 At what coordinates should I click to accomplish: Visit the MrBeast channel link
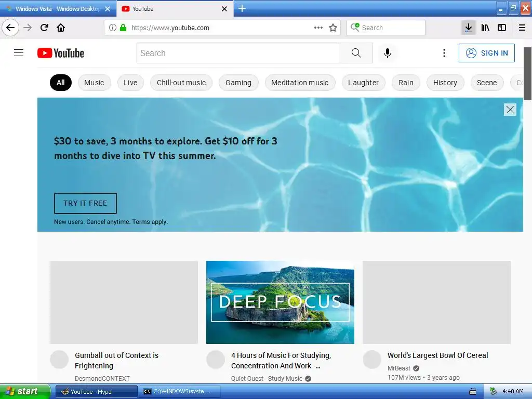coord(398,368)
